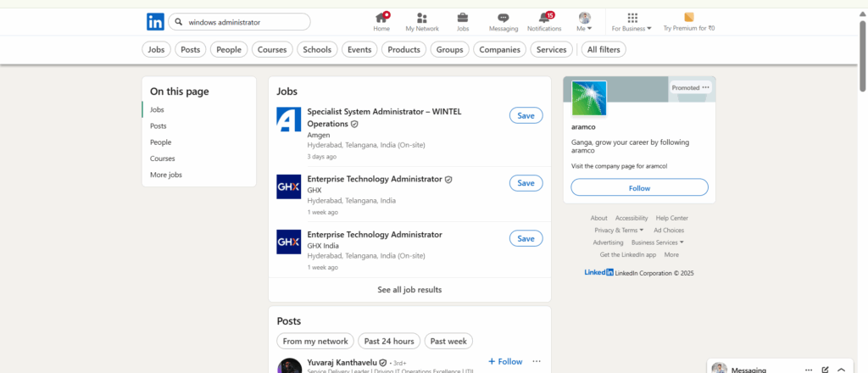The image size is (868, 373).
Task: Open Specialist System Administrator WINTEL job
Action: (384, 117)
